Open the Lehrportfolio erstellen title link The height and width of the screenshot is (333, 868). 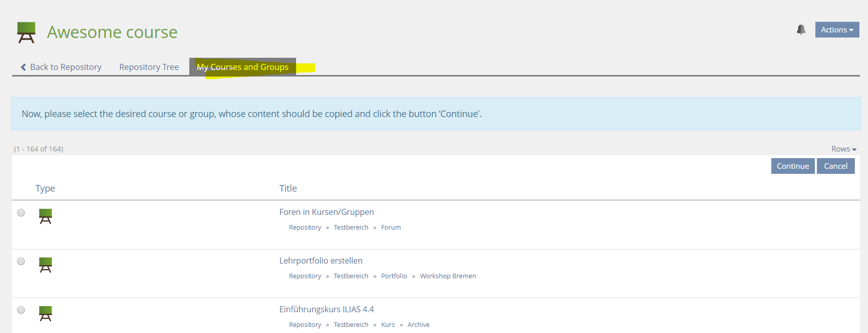tap(321, 261)
